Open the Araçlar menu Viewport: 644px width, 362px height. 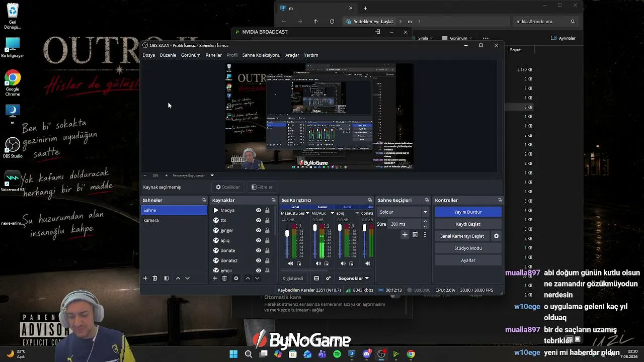pyautogui.click(x=292, y=55)
